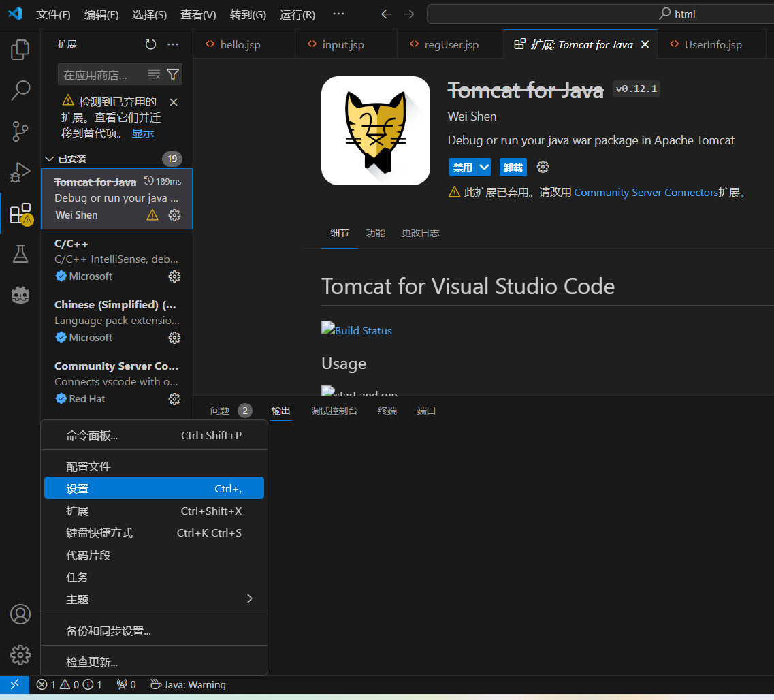Click the VS Code logo icon
Screen dimensions: 774x700
pyautogui.click(x=15, y=14)
